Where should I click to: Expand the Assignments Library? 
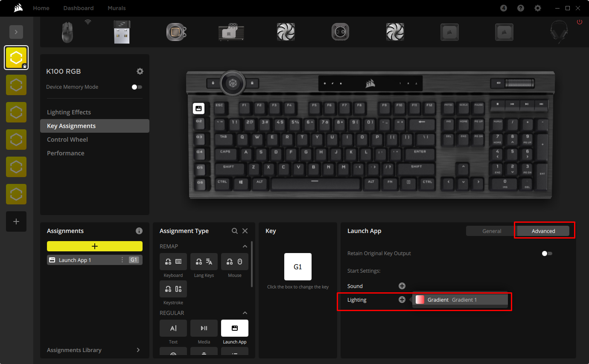pos(137,350)
